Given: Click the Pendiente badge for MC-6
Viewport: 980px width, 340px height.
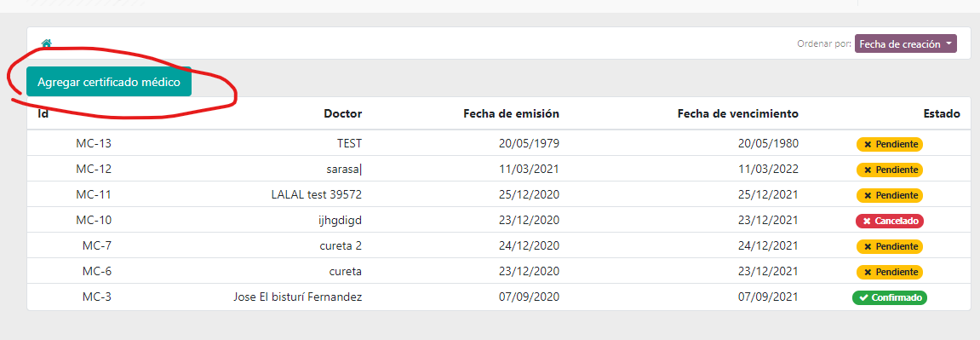Looking at the screenshot, I should coord(890,273).
